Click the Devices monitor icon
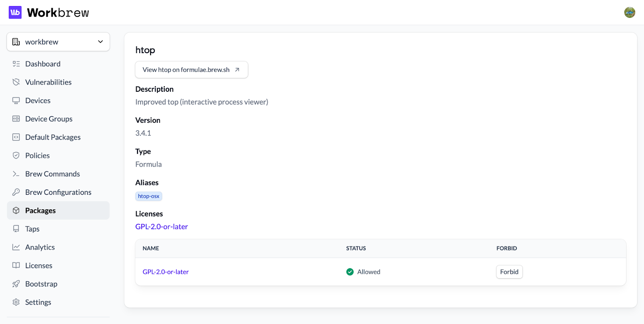This screenshot has height=324, width=644. 16,101
